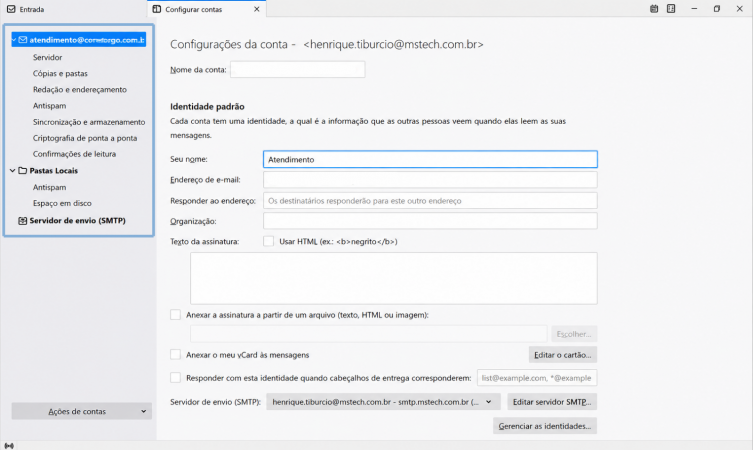Click the Escolher... button
Screen dimensions: 753x450
(x=574, y=334)
